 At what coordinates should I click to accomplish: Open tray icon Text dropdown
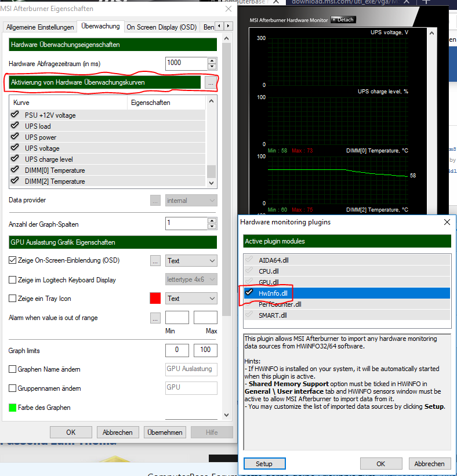191,299
